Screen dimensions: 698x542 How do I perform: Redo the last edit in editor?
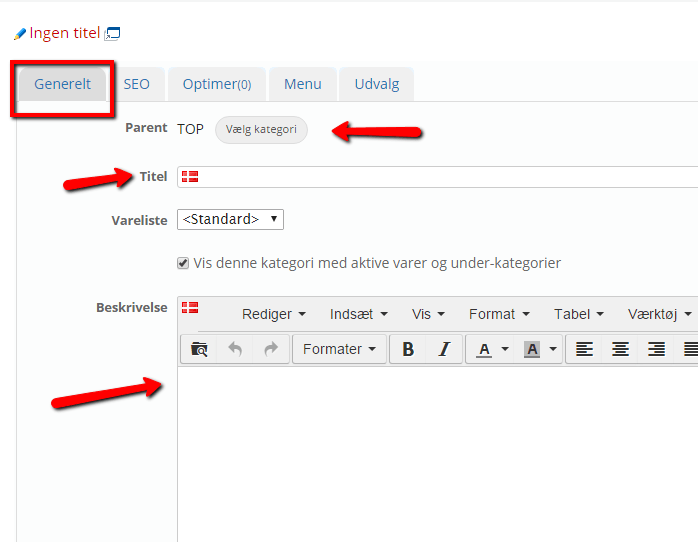[271, 349]
